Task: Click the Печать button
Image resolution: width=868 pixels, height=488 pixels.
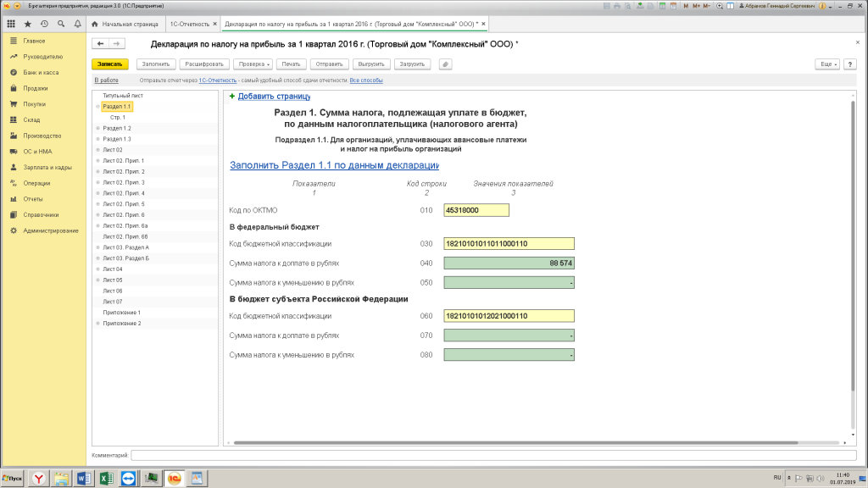Action: pos(291,64)
